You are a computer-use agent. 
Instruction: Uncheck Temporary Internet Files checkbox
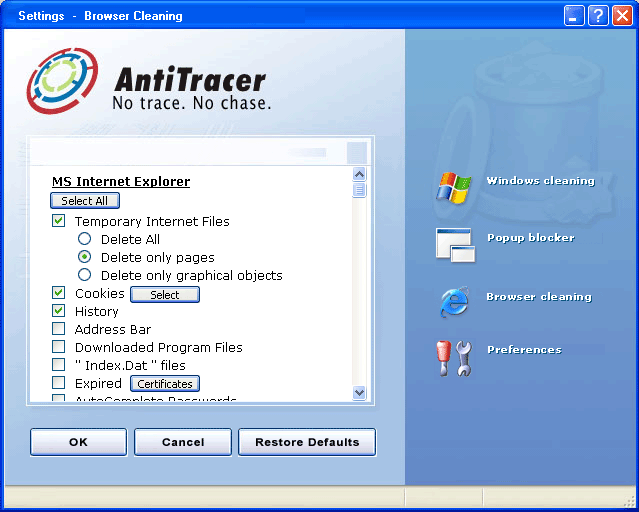tap(59, 221)
